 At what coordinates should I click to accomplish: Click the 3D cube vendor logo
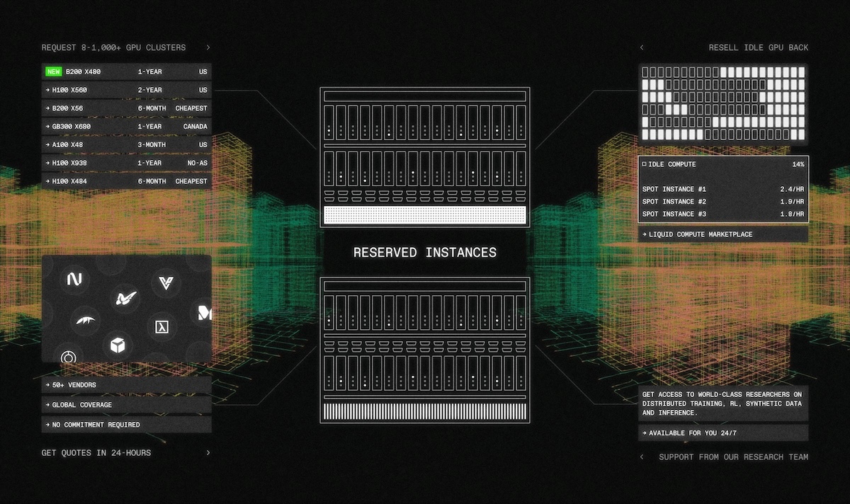117,345
